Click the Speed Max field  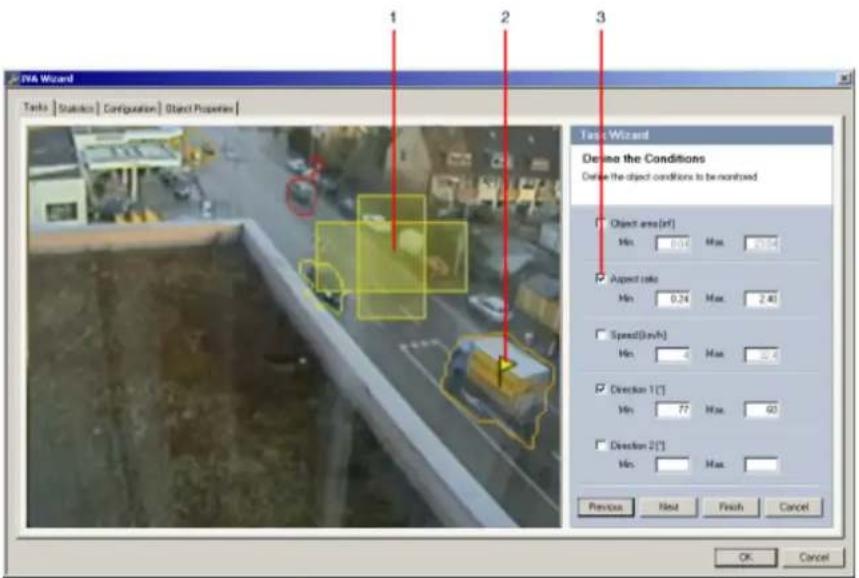[761, 354]
